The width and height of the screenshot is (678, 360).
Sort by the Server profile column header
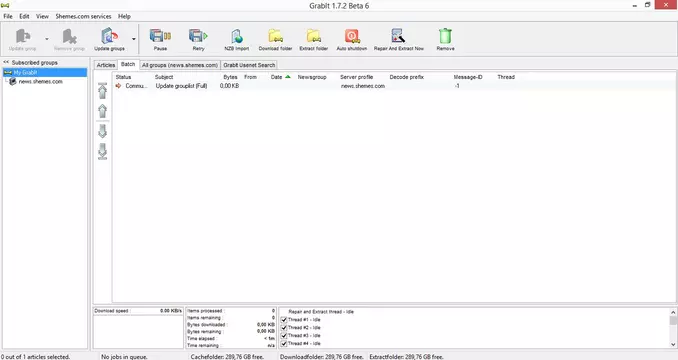(356, 77)
